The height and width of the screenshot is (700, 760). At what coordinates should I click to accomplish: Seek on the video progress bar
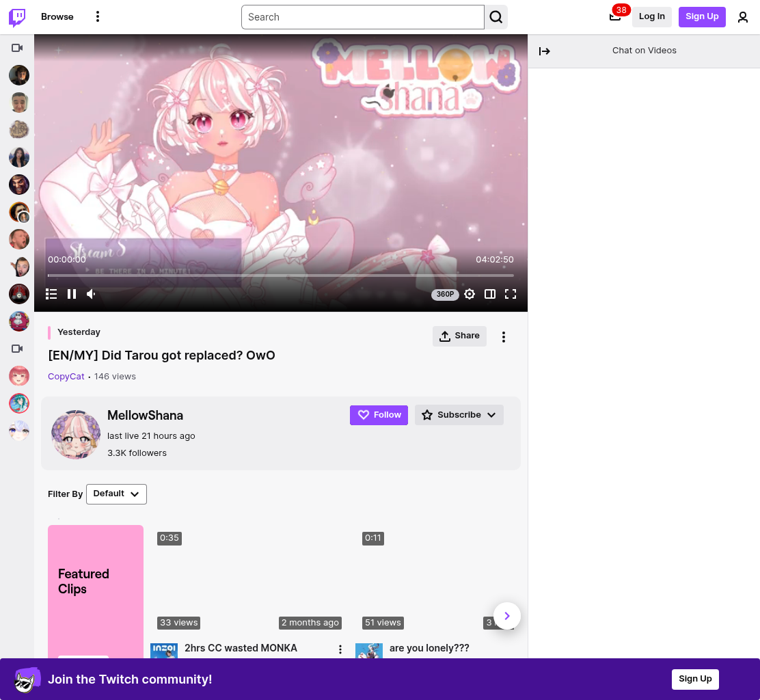pos(281,275)
